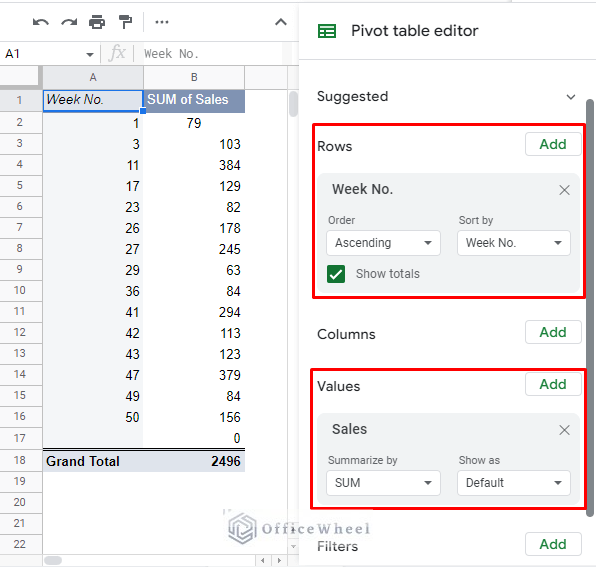Click the green Pivot table editor icon

pos(327,31)
